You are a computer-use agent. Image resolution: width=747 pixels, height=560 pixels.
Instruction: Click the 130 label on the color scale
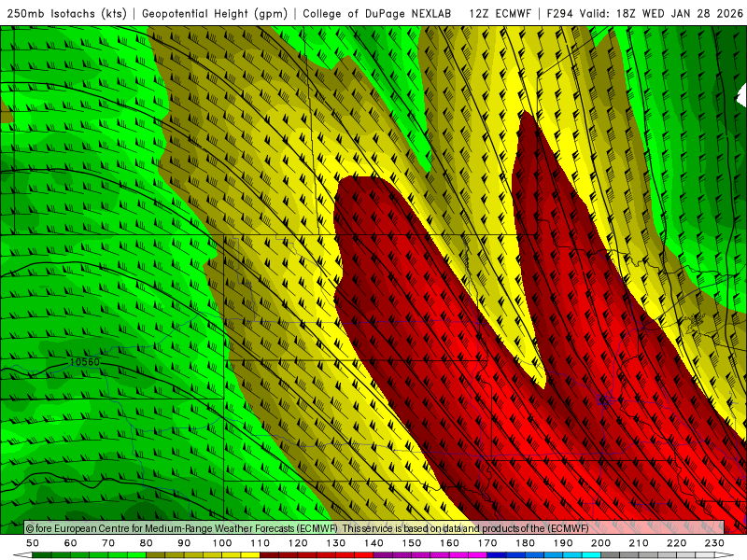click(x=336, y=543)
